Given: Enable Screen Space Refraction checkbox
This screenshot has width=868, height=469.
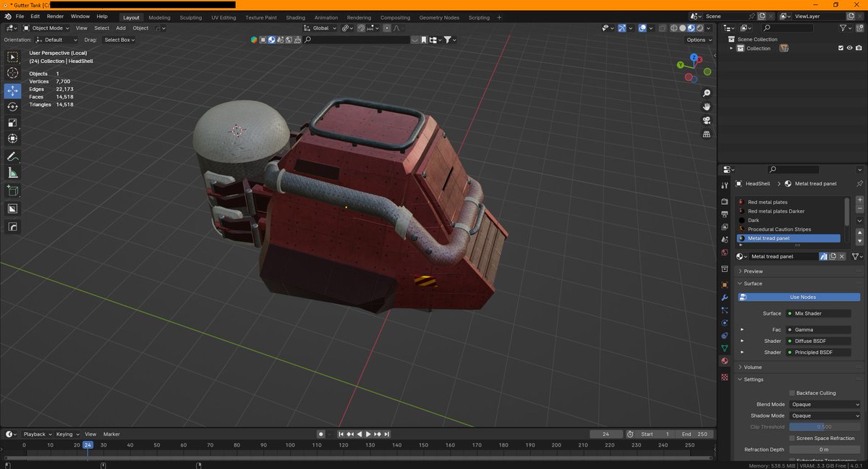Looking at the screenshot, I should click(x=792, y=439).
